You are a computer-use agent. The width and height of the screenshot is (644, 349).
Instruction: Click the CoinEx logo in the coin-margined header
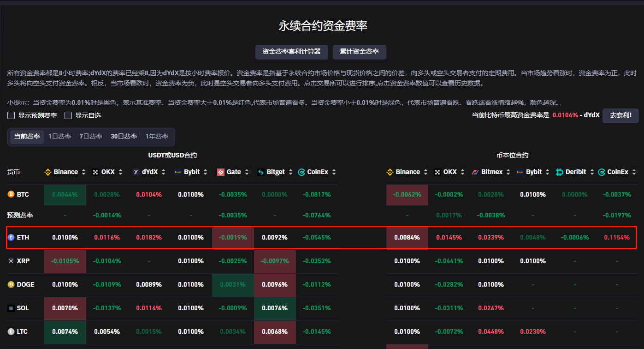point(602,172)
